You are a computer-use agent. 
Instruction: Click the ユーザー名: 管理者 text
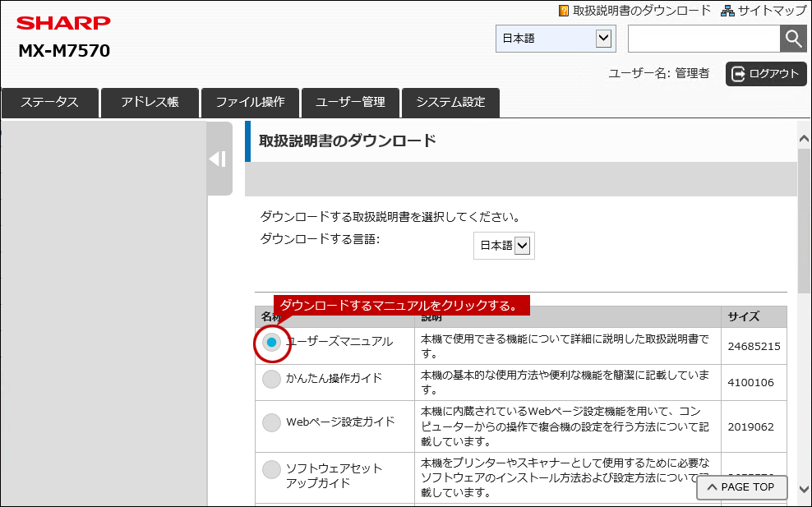coord(658,73)
